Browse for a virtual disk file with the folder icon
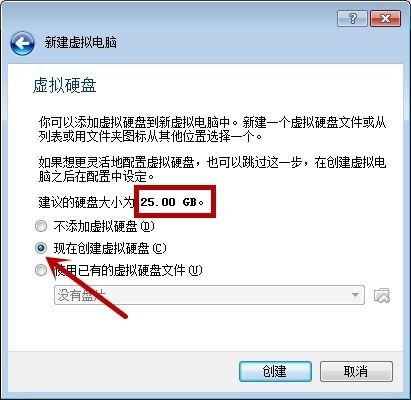The height and width of the screenshot is (400, 411). [x=382, y=295]
